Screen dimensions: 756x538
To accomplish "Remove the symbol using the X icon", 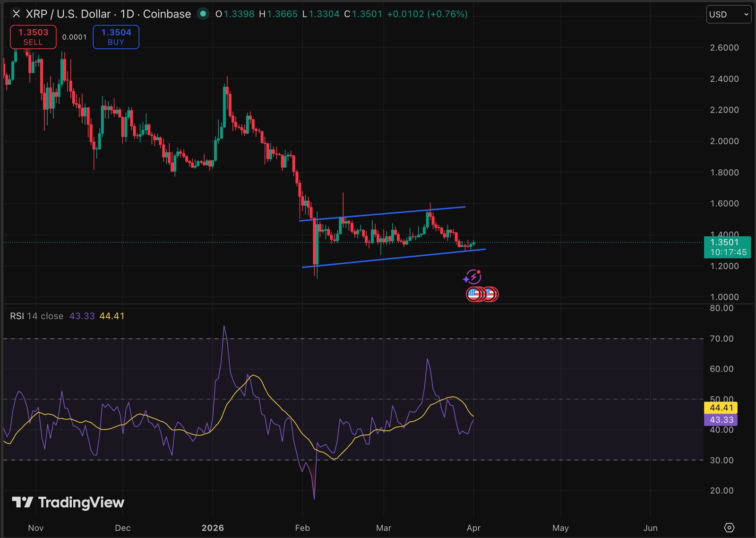I will [16, 14].
